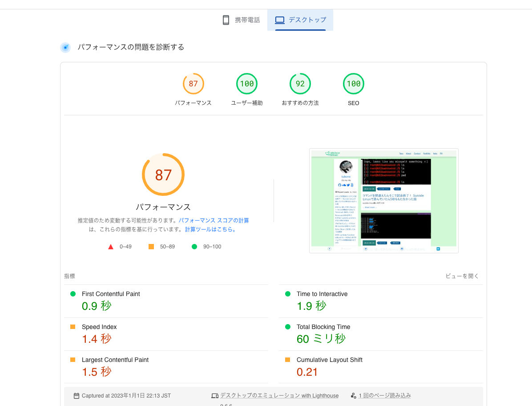Click the red 0–49 legend triangle
The image size is (532, 406).
[x=110, y=246]
